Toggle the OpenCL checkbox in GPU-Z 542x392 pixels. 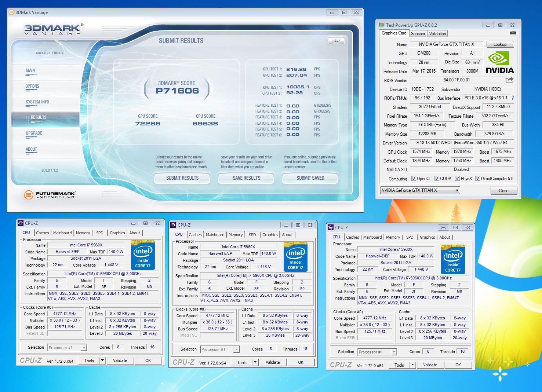(x=414, y=179)
